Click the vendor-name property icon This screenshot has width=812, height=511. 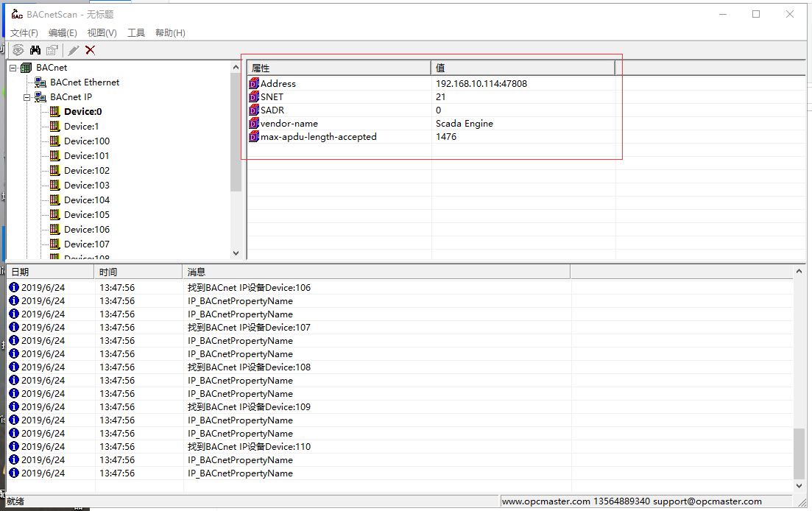(254, 123)
